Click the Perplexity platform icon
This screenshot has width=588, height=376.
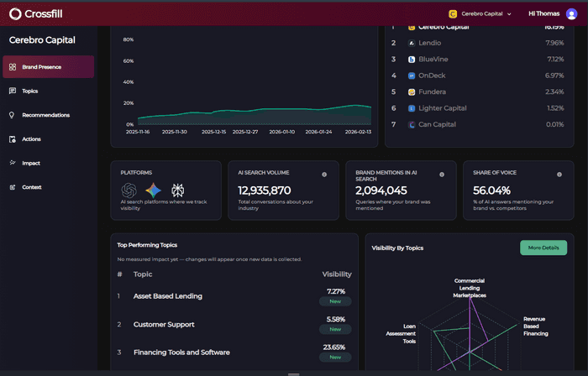click(178, 191)
